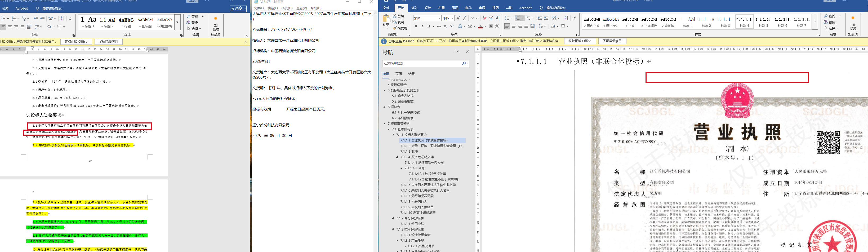Screen dimensions: 868x252
Task: Click 获取正版 Office in right Word window
Action: pyautogui.click(x=580, y=41)
